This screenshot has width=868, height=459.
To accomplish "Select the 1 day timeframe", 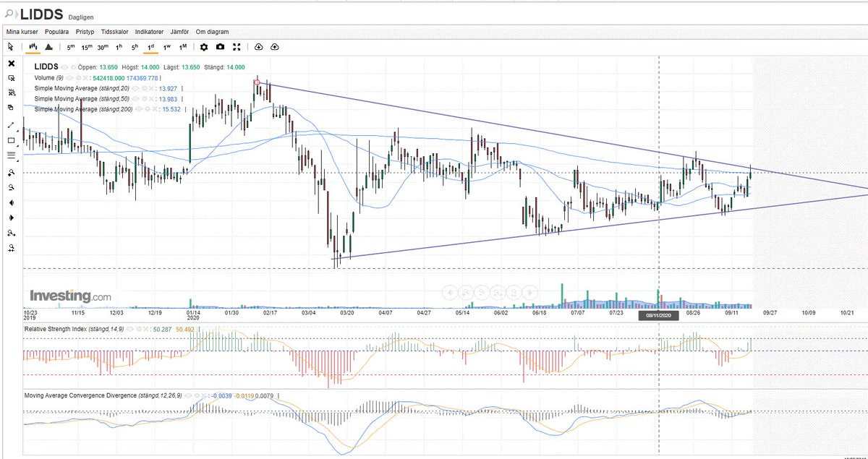I will 150,47.
